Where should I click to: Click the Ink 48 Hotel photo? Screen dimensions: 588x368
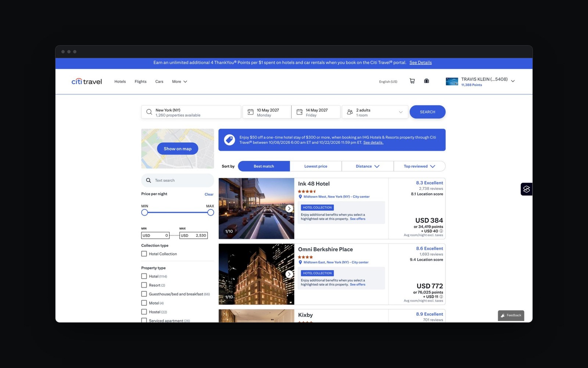pyautogui.click(x=257, y=209)
